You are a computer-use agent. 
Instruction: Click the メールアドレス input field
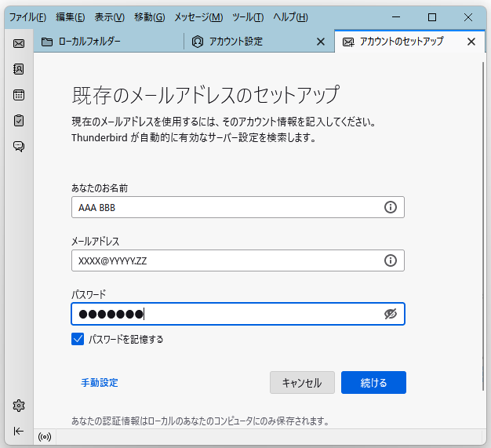238,260
